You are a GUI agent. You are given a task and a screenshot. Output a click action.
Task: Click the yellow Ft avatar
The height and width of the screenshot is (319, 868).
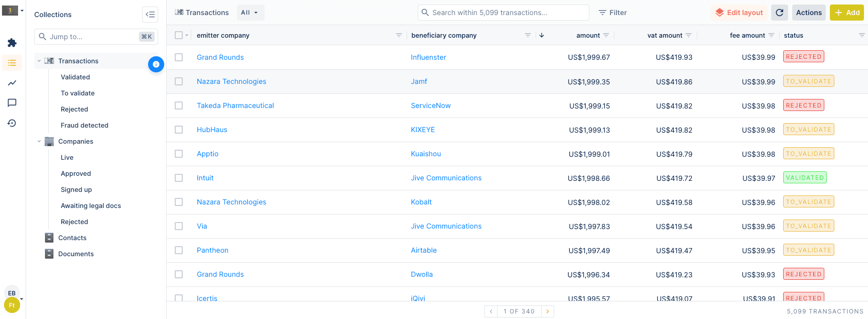12,305
